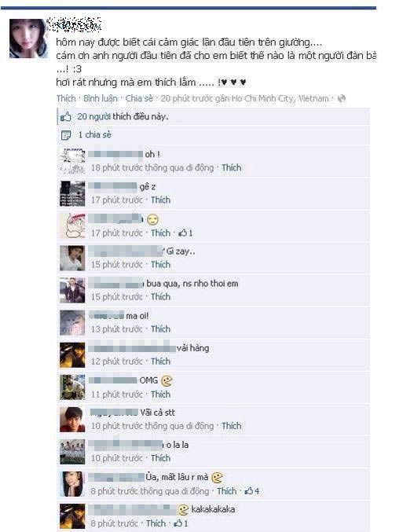This screenshot has height=532, width=414.
Task: Like the 'vải hàng' comment
Action: [x=160, y=361]
